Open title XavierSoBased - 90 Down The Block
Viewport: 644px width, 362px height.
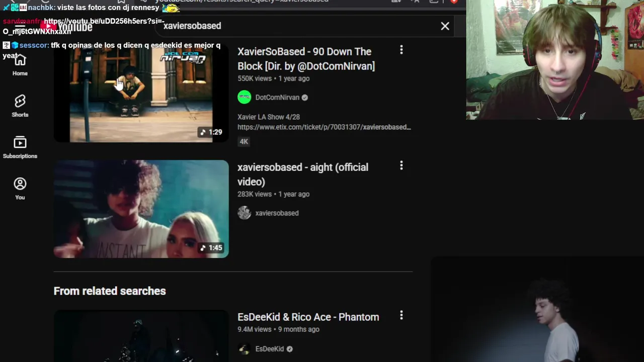[x=306, y=59]
